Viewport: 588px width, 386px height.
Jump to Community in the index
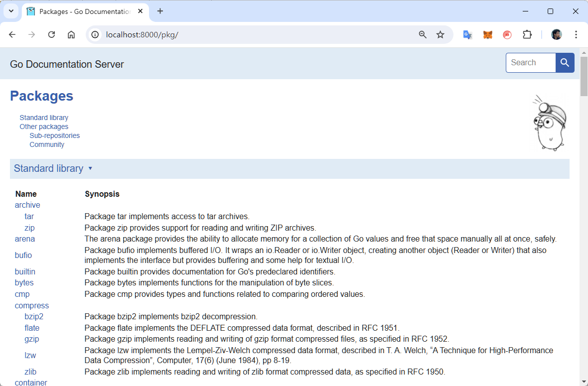47,144
